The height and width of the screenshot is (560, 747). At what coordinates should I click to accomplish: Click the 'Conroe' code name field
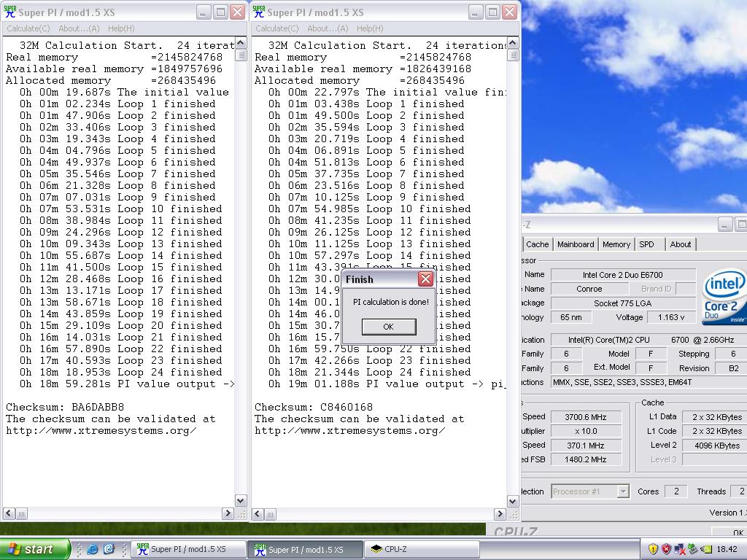589,289
